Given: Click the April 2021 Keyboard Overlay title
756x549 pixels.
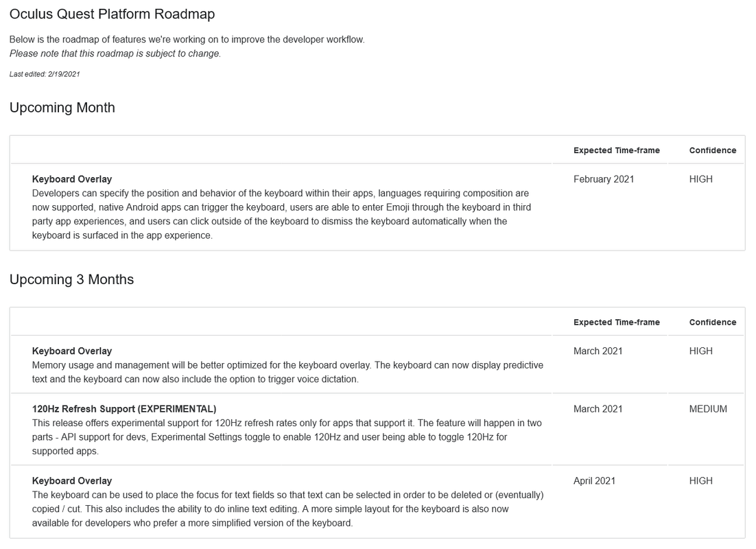Looking at the screenshot, I should point(72,480).
